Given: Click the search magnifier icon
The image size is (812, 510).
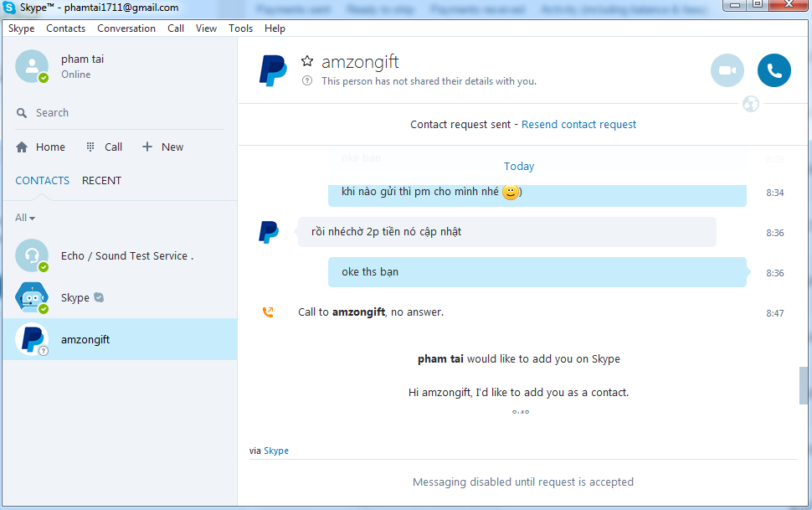Looking at the screenshot, I should [22, 112].
